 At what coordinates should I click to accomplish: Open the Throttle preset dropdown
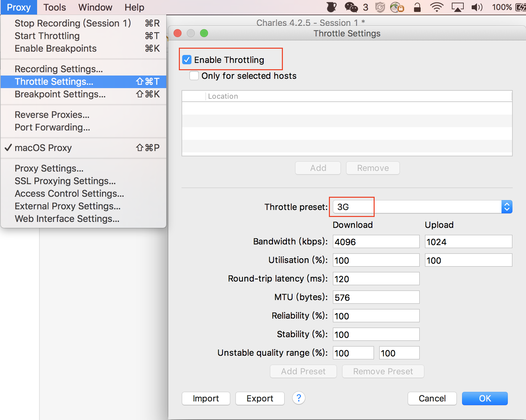(x=422, y=207)
